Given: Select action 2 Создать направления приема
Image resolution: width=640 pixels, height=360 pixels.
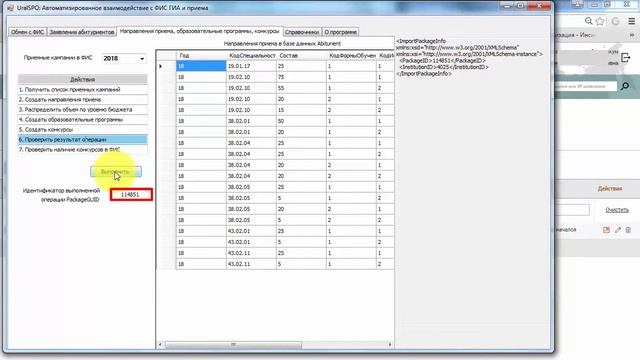Looking at the screenshot, I should 82,100.
